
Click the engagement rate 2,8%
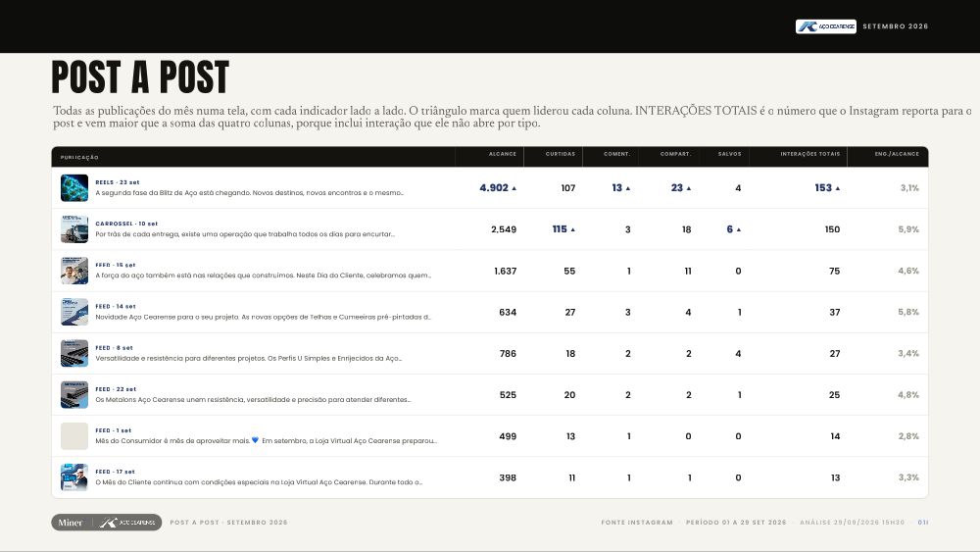(908, 436)
